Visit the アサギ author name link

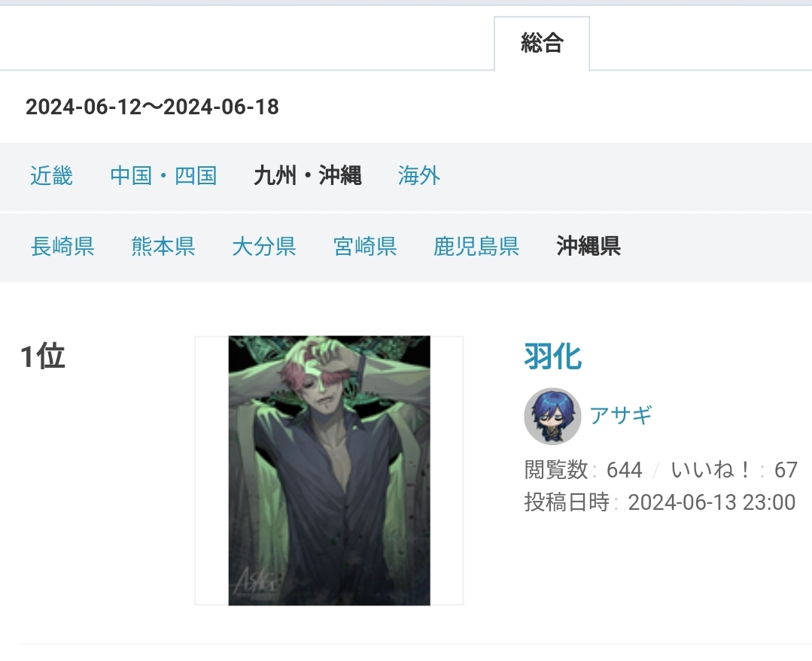pyautogui.click(x=620, y=416)
